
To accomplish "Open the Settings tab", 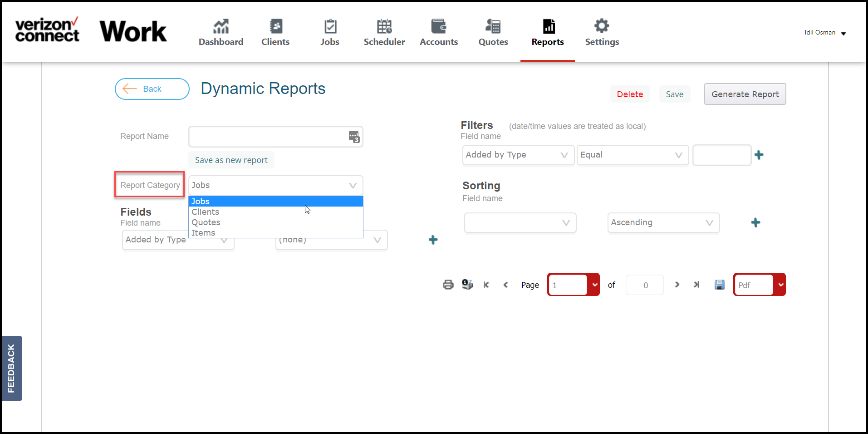I will click(x=602, y=33).
